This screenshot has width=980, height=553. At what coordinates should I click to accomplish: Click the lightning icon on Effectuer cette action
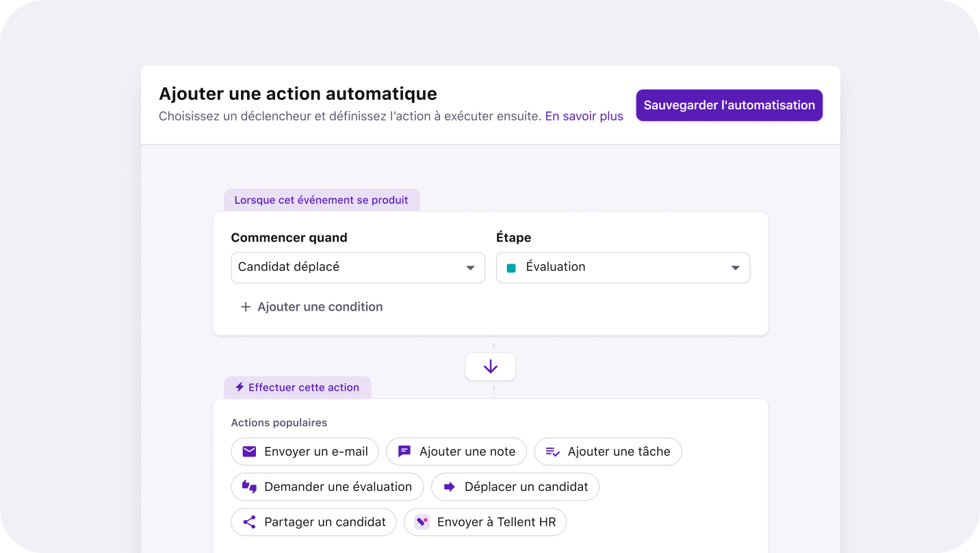click(239, 387)
